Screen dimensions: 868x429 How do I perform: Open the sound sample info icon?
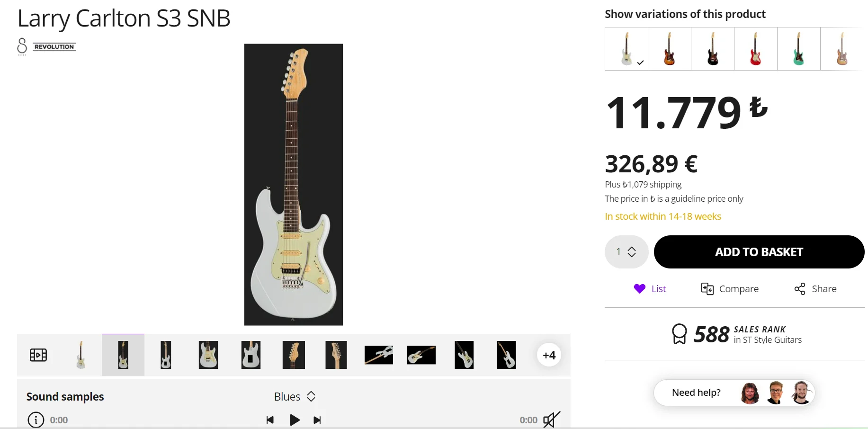[x=36, y=420]
